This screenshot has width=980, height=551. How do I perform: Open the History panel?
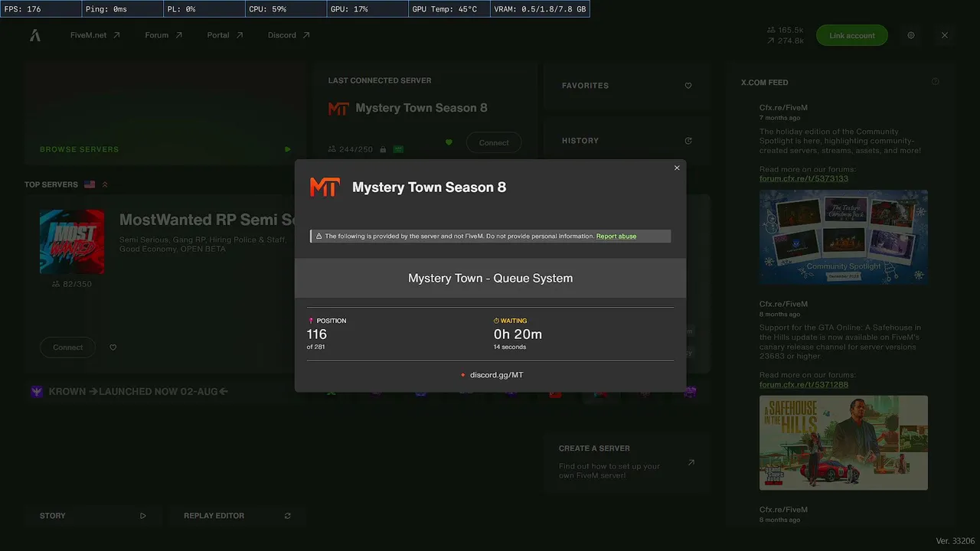tap(627, 141)
